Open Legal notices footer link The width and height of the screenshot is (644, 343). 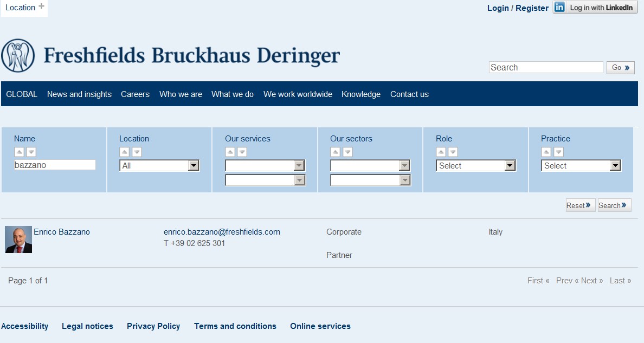(x=87, y=326)
